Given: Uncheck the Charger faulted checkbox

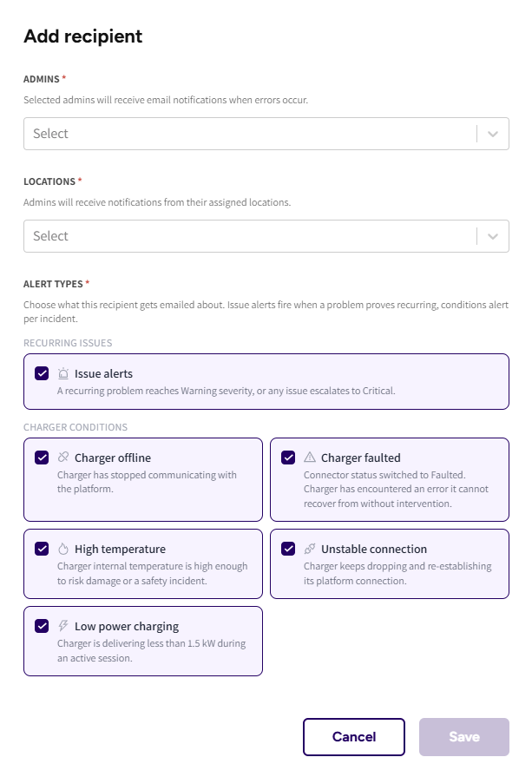Looking at the screenshot, I should point(288,458).
